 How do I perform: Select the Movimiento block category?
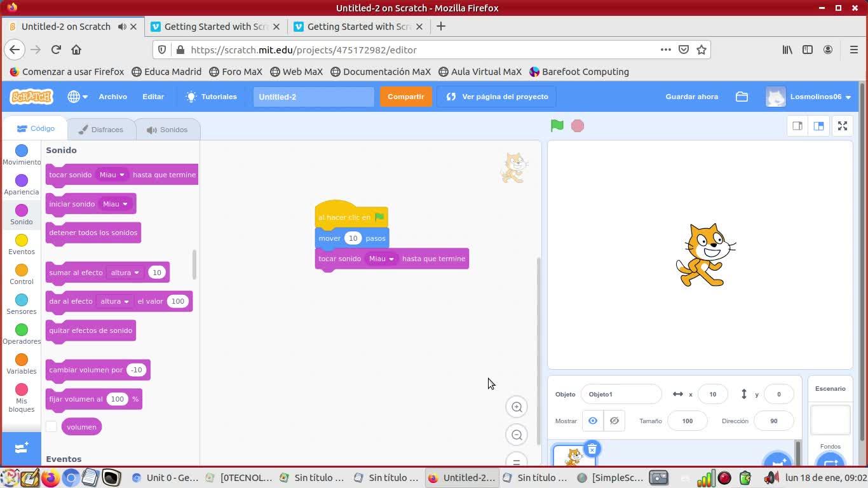[22, 155]
